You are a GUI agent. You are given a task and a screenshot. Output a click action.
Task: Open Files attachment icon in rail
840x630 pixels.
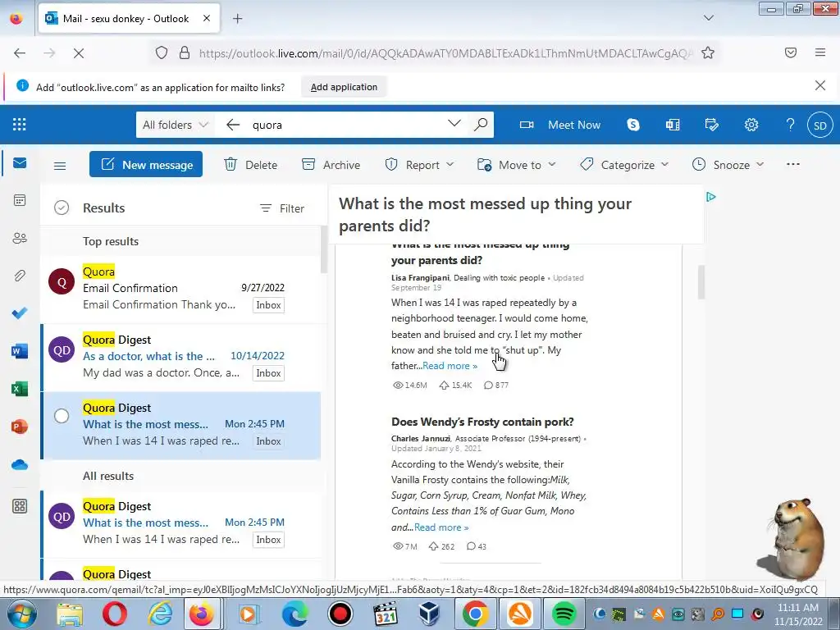[x=20, y=276]
